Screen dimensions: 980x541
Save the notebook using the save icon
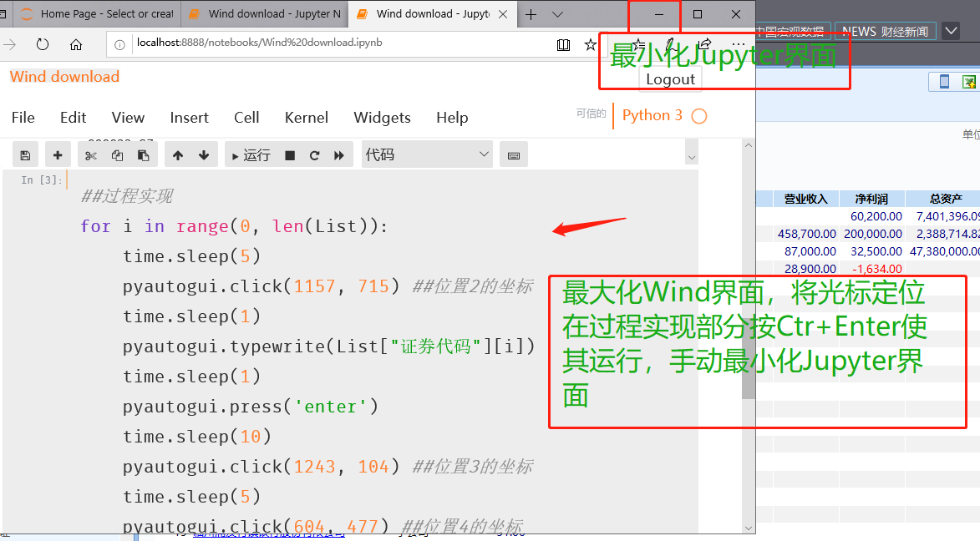point(25,154)
